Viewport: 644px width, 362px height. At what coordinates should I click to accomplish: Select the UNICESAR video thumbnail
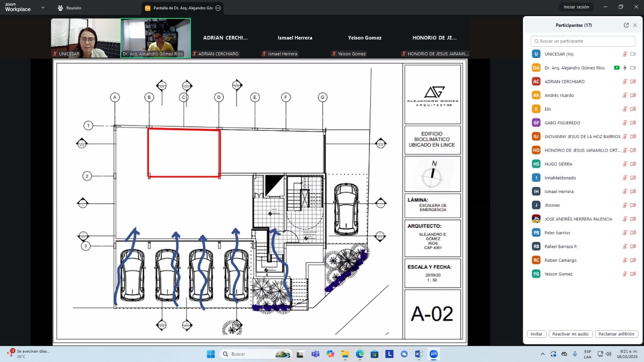85,38
